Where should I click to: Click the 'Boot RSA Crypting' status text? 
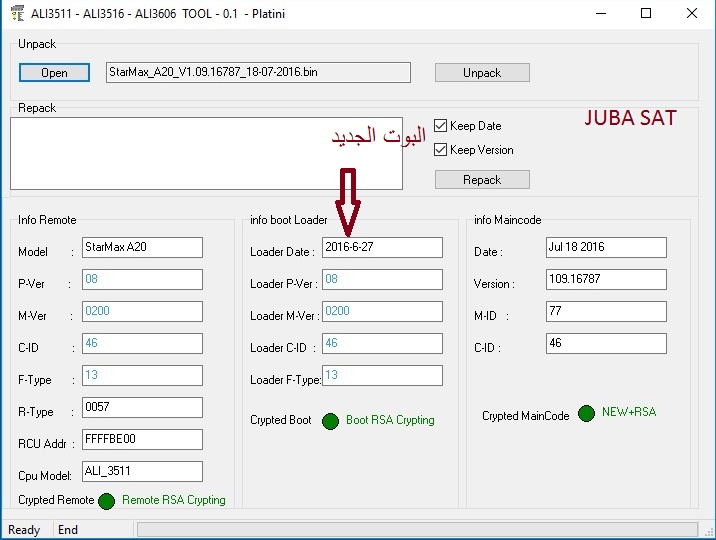(x=390, y=420)
